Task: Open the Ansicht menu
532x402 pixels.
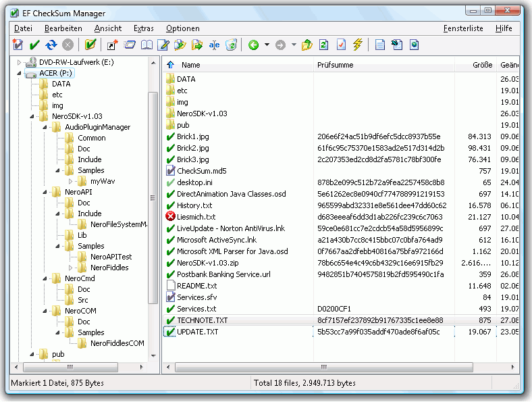Action: 108,28
